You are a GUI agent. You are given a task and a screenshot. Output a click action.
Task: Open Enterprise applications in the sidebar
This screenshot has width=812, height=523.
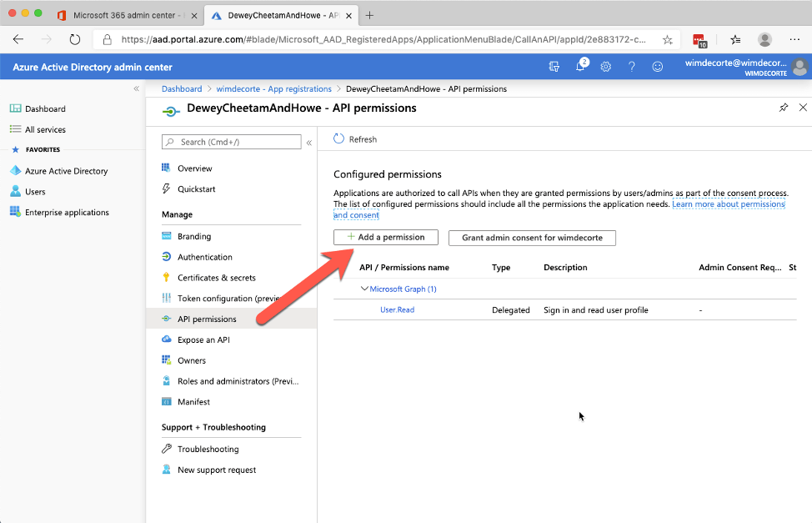tap(67, 213)
